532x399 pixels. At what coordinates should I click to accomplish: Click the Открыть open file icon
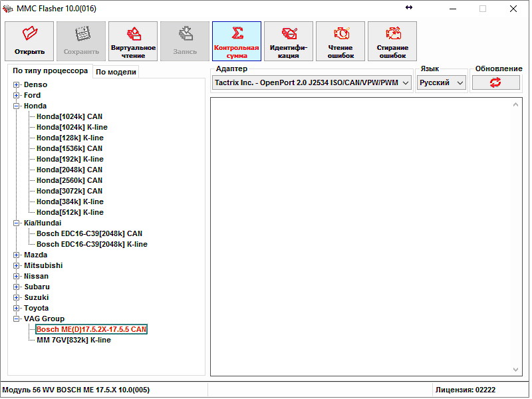pyautogui.click(x=29, y=35)
